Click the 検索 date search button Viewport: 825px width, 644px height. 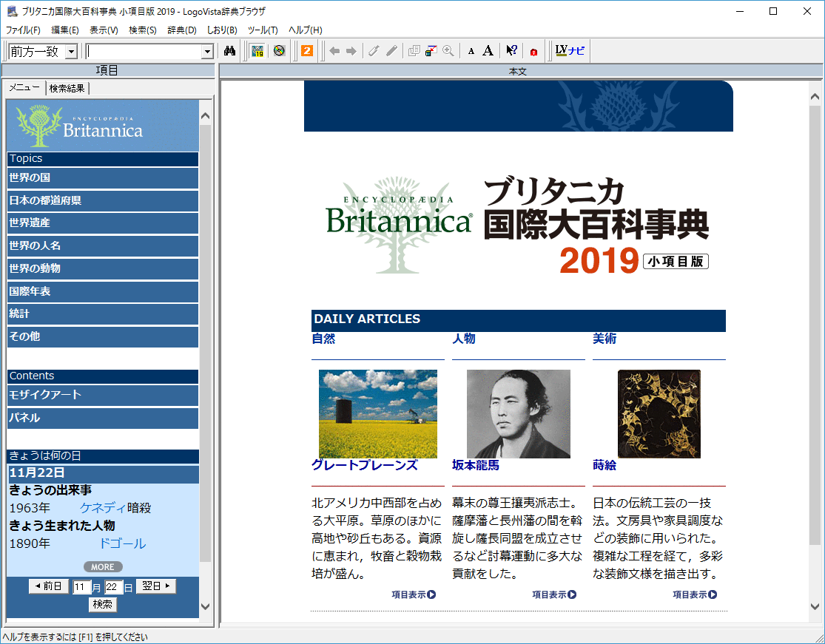point(103,605)
